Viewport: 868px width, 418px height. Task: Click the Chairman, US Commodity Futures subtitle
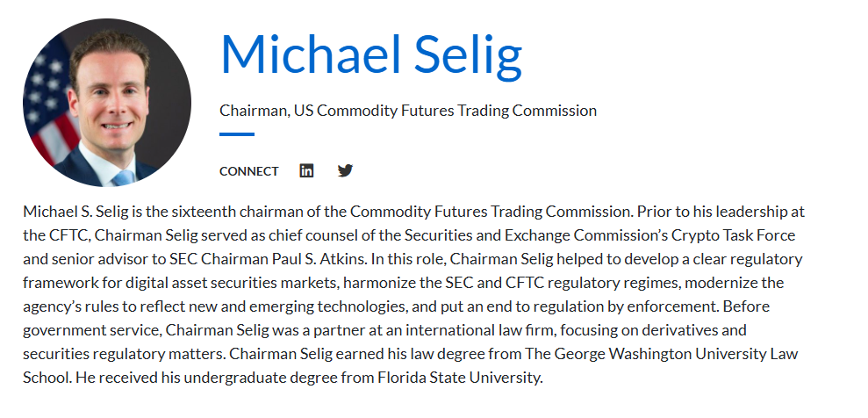[407, 111]
